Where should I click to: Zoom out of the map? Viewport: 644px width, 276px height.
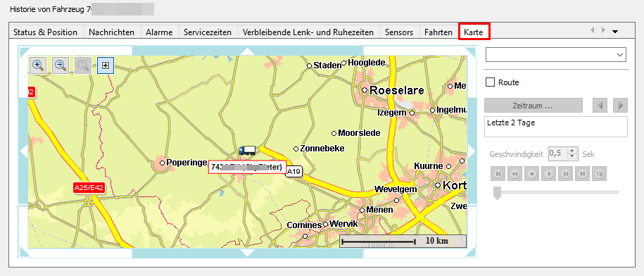pyautogui.click(x=61, y=65)
